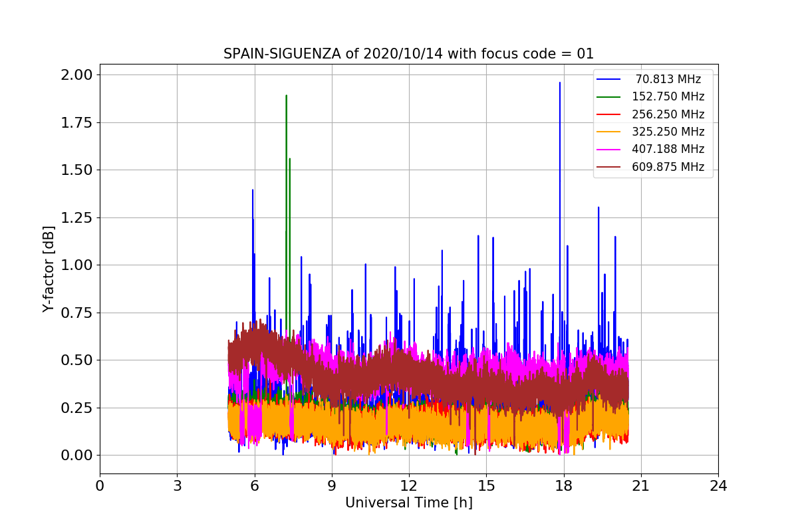Click the x-axis tick label '6'
798x532 pixels.
[x=254, y=486]
